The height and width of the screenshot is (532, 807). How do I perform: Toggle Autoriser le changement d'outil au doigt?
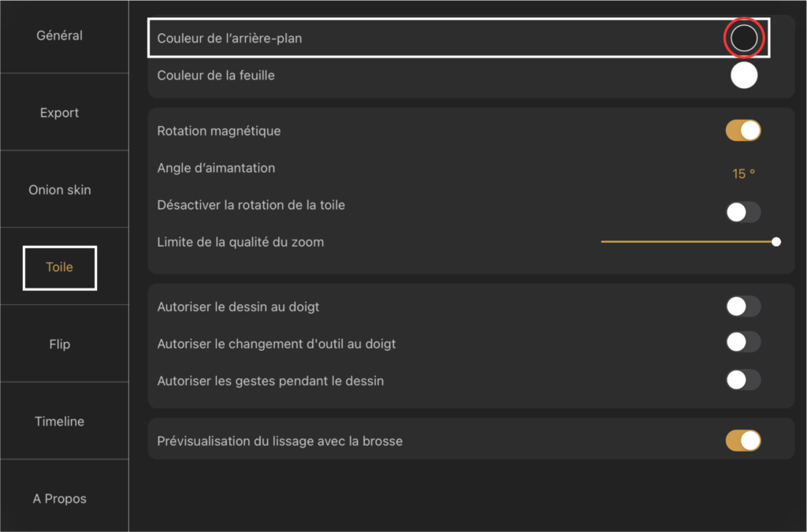pos(743,342)
